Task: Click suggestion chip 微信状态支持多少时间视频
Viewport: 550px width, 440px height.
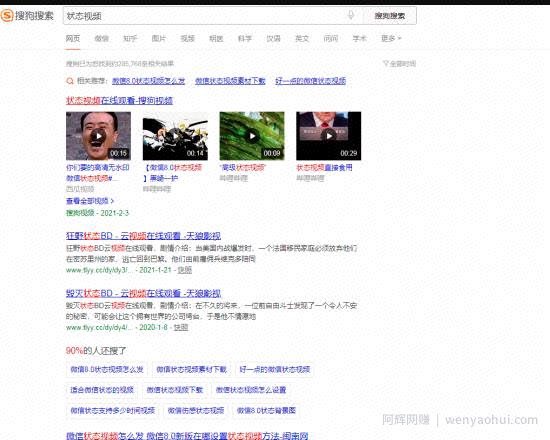Action: click(x=113, y=411)
